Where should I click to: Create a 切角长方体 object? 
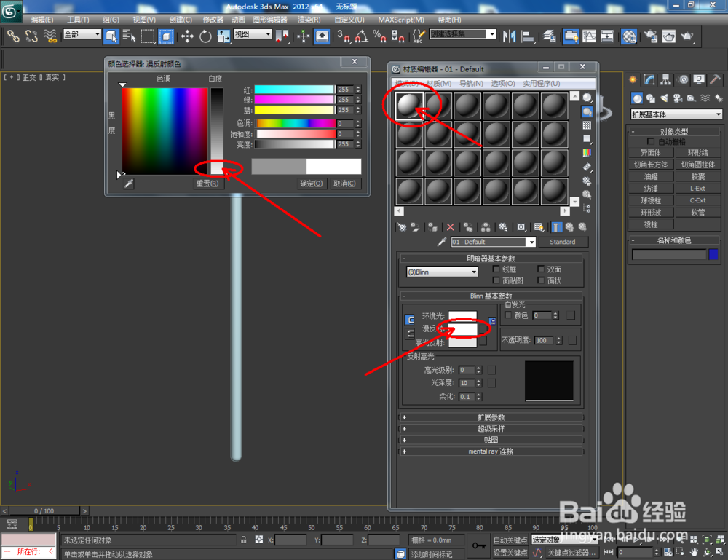[650, 165]
